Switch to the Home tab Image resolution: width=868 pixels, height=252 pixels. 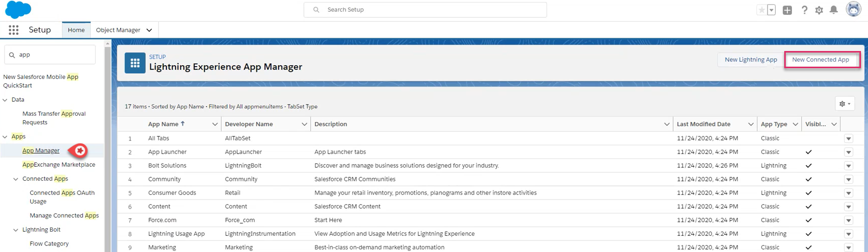(76, 30)
